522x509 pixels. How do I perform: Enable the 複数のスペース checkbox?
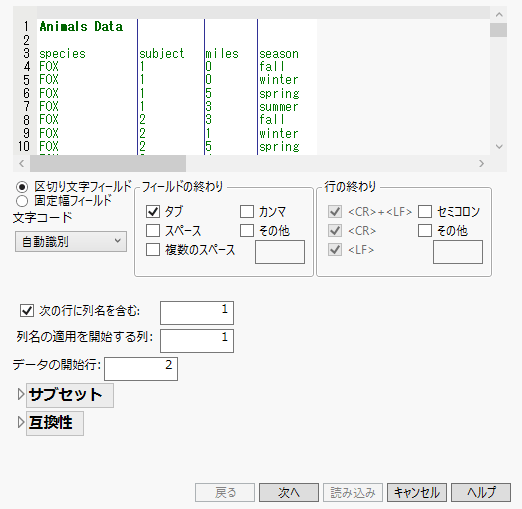pyautogui.click(x=153, y=249)
